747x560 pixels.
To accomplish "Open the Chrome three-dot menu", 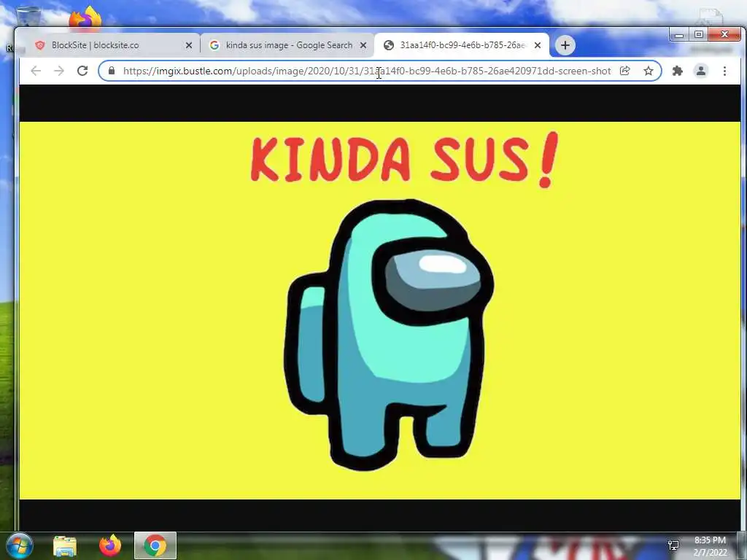I will tap(724, 71).
